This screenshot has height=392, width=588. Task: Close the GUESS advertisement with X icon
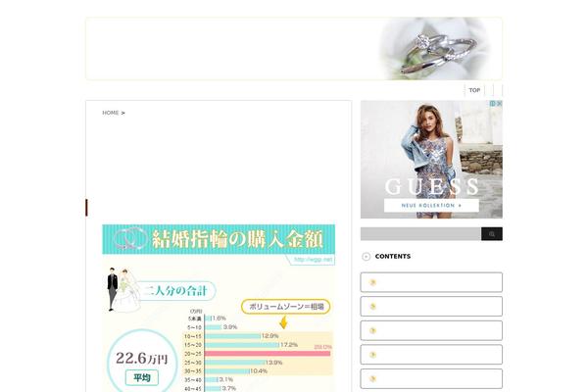tap(499, 103)
